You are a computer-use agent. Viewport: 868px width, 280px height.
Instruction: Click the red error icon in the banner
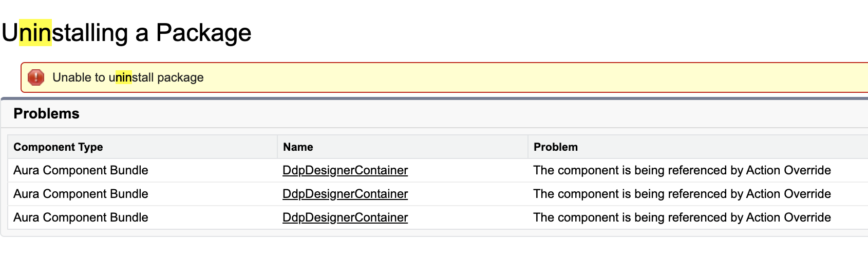(x=36, y=77)
